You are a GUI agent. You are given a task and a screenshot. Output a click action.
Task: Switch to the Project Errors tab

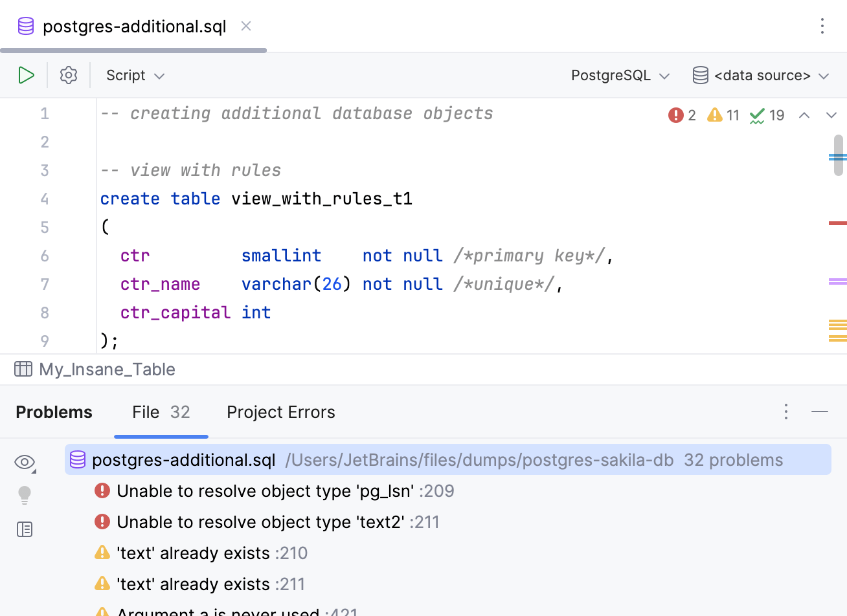(x=280, y=412)
